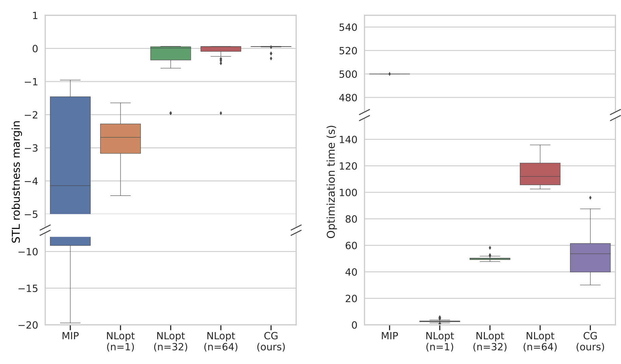Click the "NLopt (n=32)" label under the time plot

click(490, 341)
